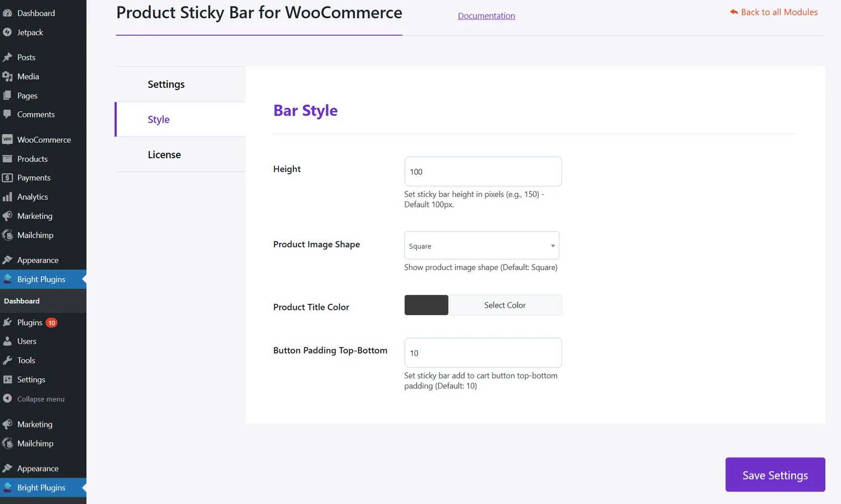Click the Collapse menu arrow icon
Image resolution: width=841 pixels, height=504 pixels.
coord(7,398)
